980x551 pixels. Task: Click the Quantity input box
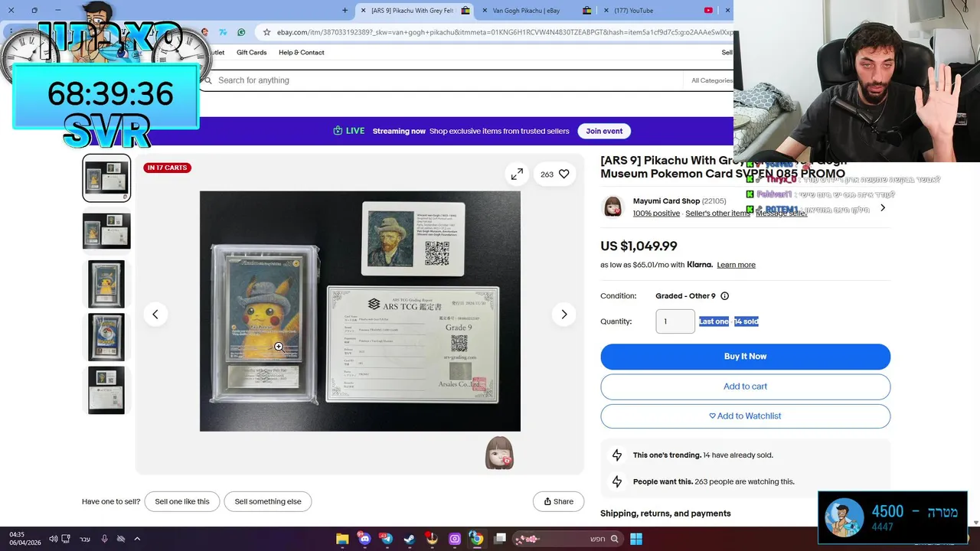(x=675, y=321)
